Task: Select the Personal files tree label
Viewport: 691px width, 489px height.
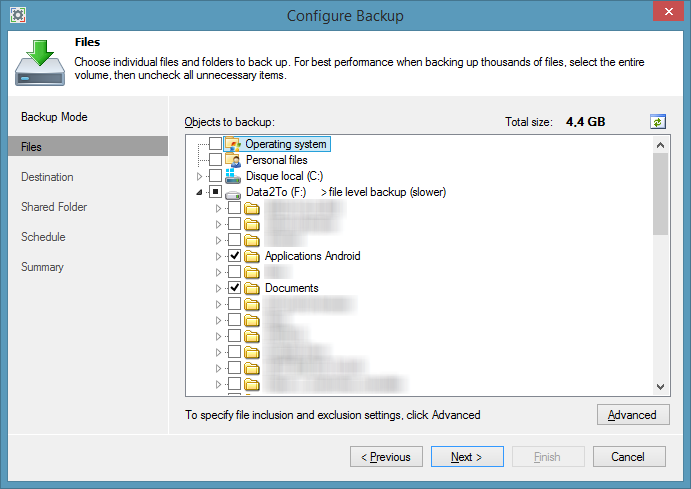Action: [276, 160]
